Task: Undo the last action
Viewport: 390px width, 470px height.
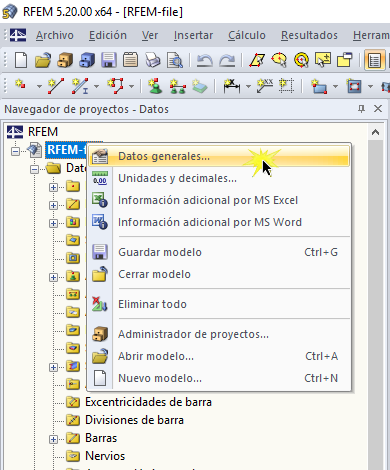Action: 204,60
